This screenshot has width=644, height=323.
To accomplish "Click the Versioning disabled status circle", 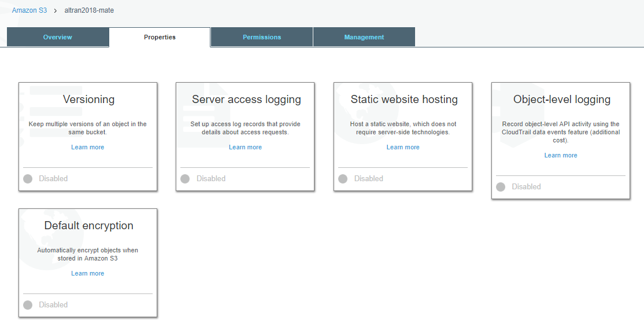I will 28,178.
